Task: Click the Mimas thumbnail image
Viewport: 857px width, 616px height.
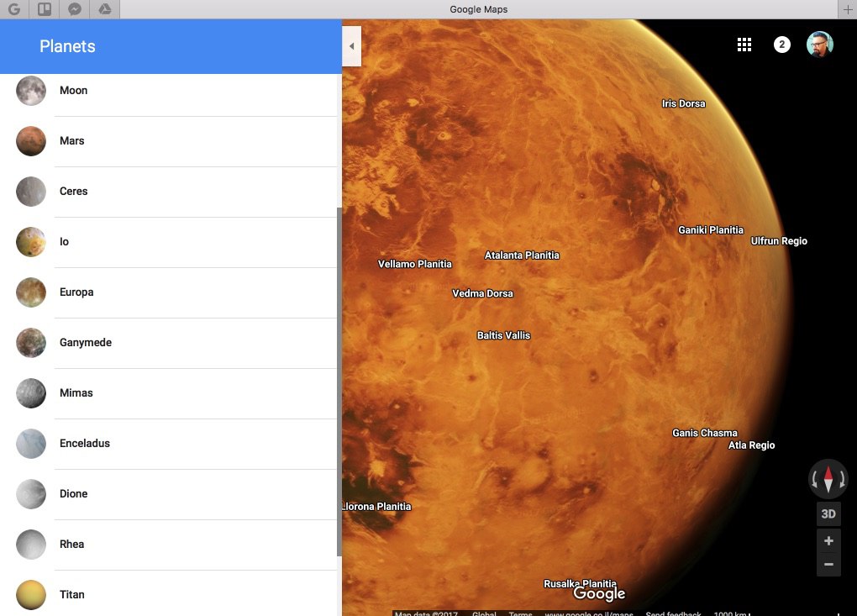Action: click(31, 393)
